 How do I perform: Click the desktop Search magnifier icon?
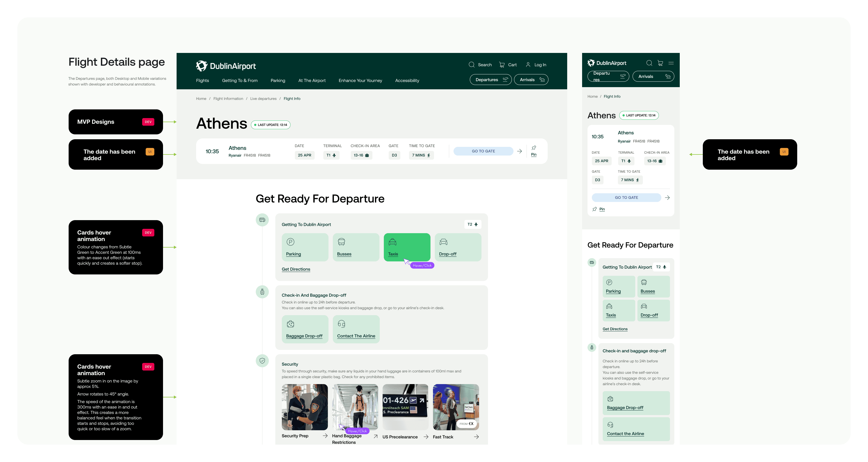click(471, 64)
